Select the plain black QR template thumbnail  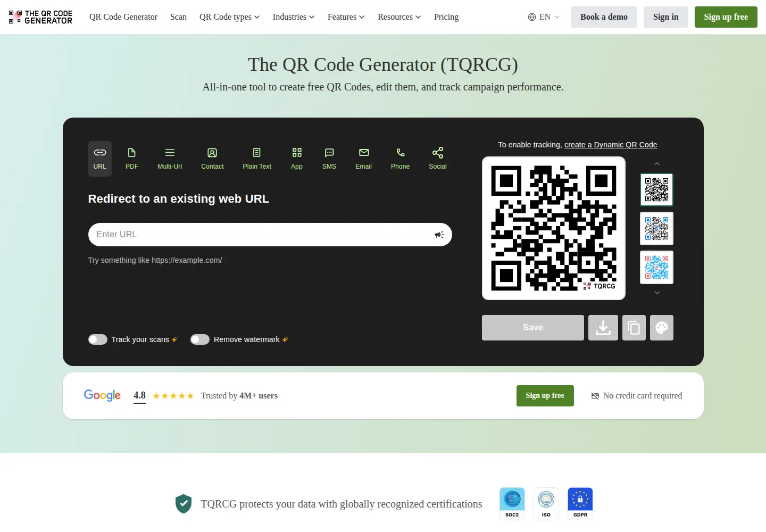pyautogui.click(x=657, y=189)
